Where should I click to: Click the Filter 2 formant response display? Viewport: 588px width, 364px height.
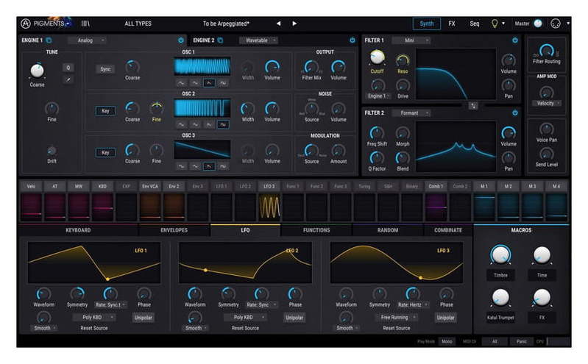coord(456,146)
